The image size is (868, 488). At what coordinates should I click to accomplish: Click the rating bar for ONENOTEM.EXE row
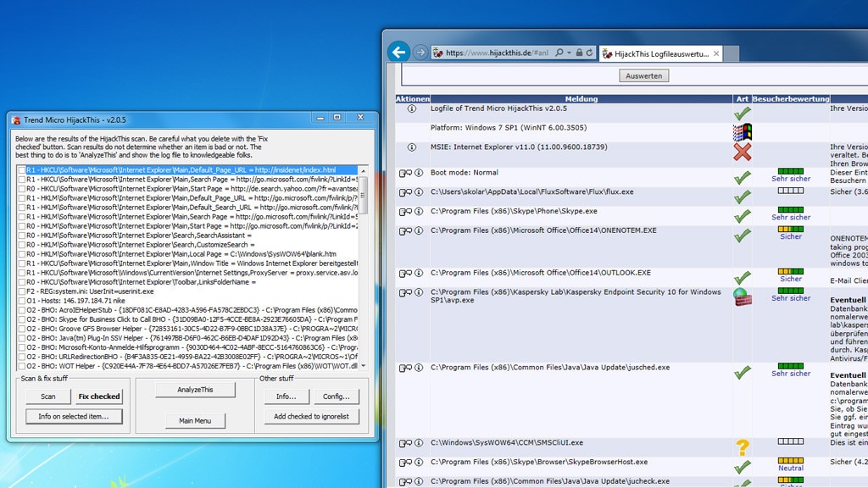791,229
